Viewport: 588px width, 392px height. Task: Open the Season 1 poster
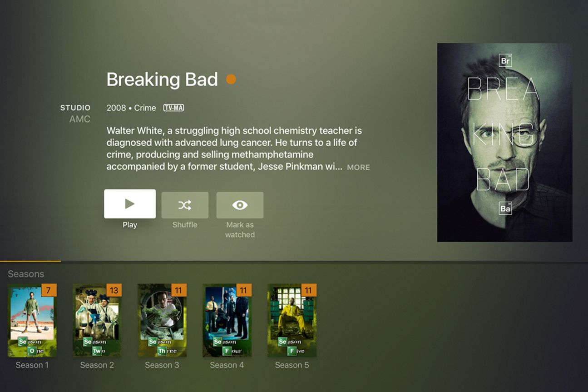click(32, 320)
